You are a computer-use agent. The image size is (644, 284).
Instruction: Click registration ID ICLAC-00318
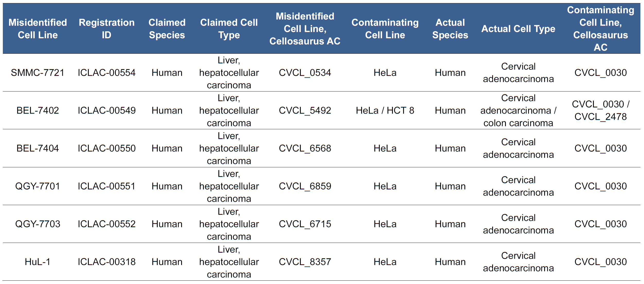coord(107,262)
